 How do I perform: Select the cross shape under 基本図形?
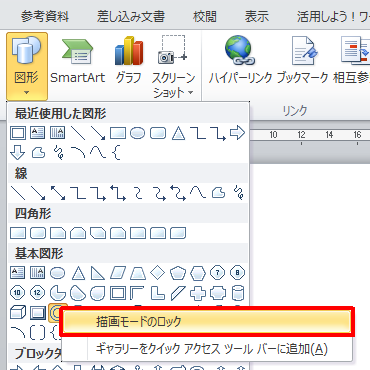coord(198,293)
